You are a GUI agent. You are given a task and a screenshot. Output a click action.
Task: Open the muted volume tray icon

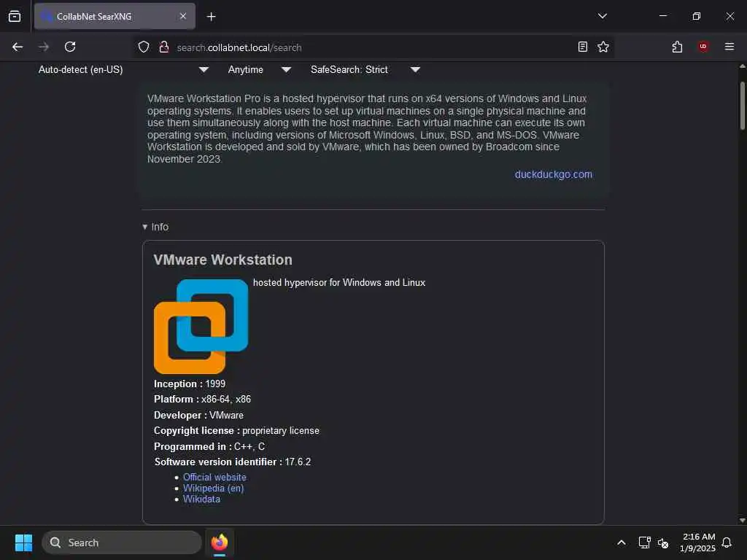[662, 542]
